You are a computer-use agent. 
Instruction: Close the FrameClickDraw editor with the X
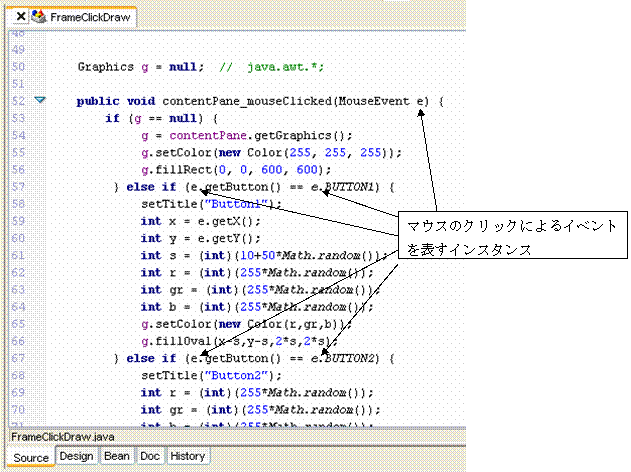pyautogui.click(x=20, y=18)
